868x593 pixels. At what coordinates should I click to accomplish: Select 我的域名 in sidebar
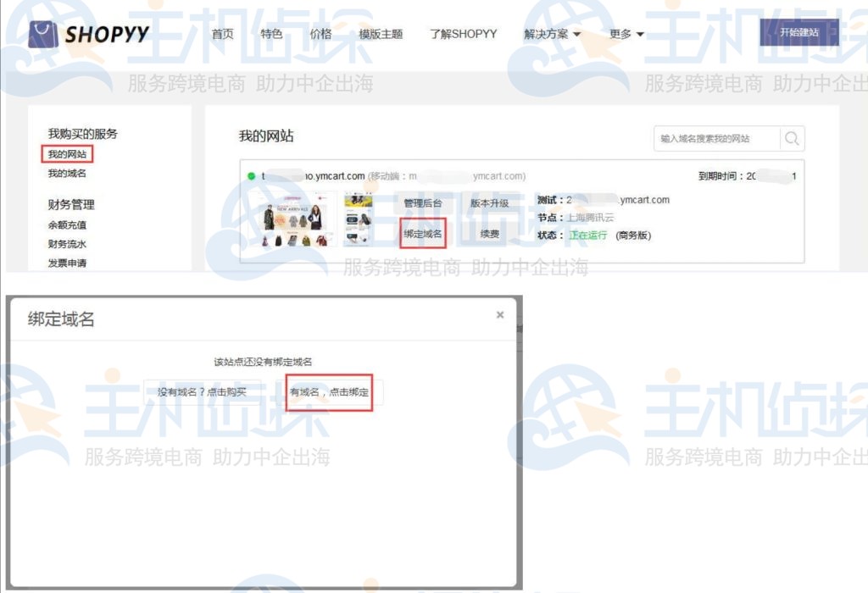pyautogui.click(x=67, y=173)
